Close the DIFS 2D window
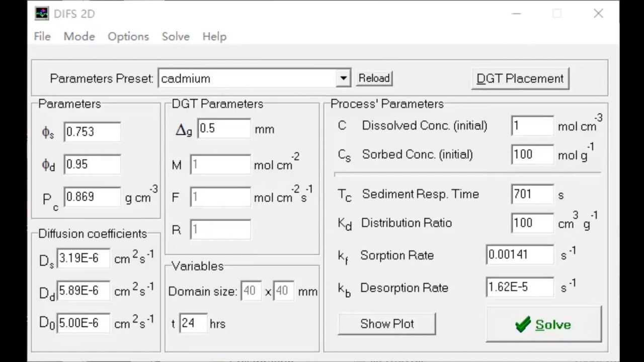644x362 pixels. (598, 14)
